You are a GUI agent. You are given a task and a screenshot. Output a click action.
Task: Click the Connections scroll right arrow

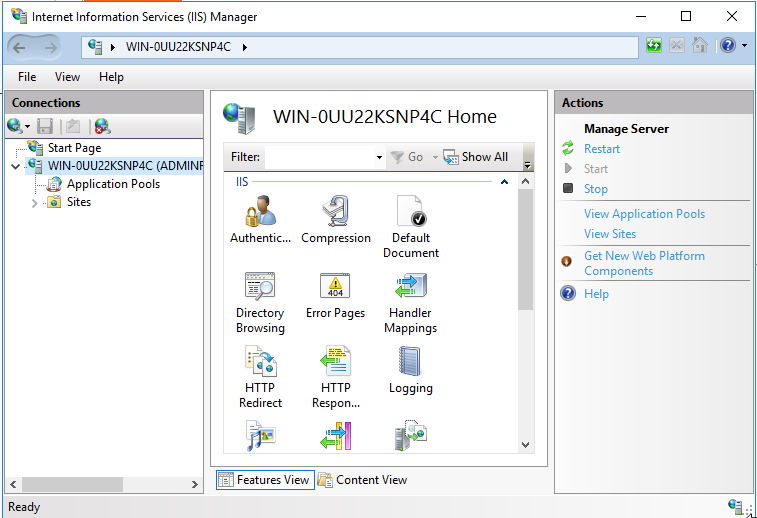tap(195, 484)
